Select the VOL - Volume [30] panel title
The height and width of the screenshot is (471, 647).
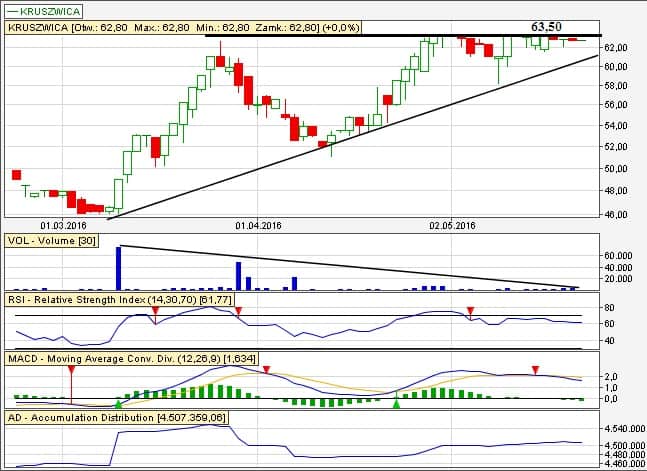(52, 241)
